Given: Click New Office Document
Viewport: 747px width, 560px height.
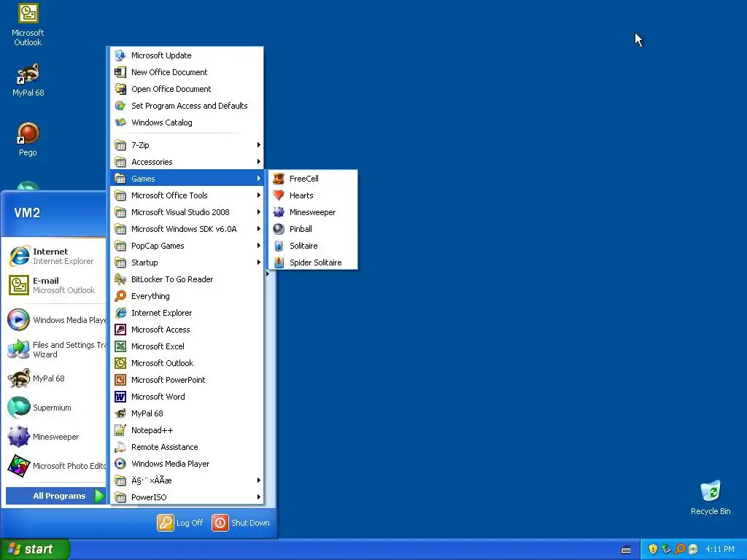Looking at the screenshot, I should click(x=187, y=72).
